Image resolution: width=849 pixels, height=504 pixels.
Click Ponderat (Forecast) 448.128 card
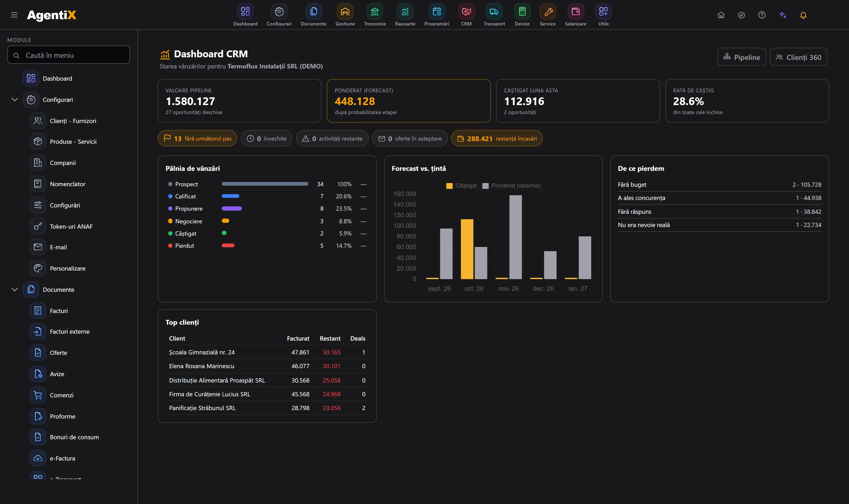point(409,101)
